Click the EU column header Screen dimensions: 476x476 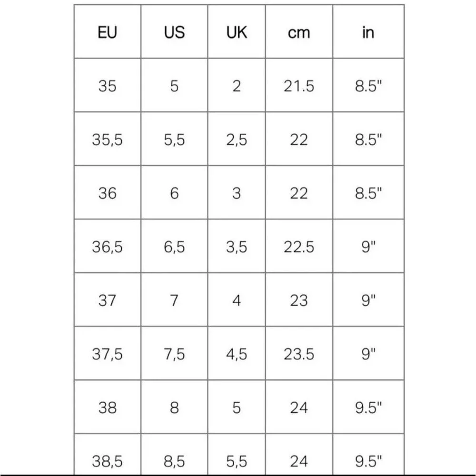pos(108,31)
